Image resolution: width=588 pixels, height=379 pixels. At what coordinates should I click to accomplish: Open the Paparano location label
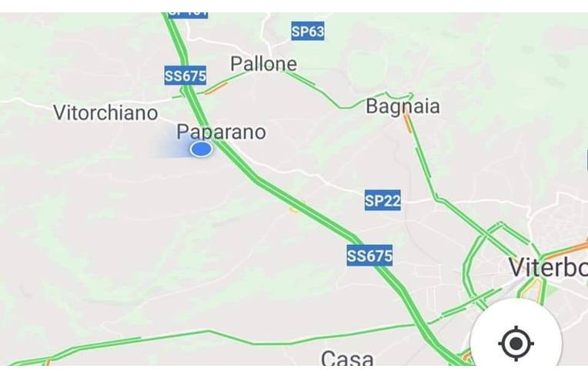click(x=221, y=132)
